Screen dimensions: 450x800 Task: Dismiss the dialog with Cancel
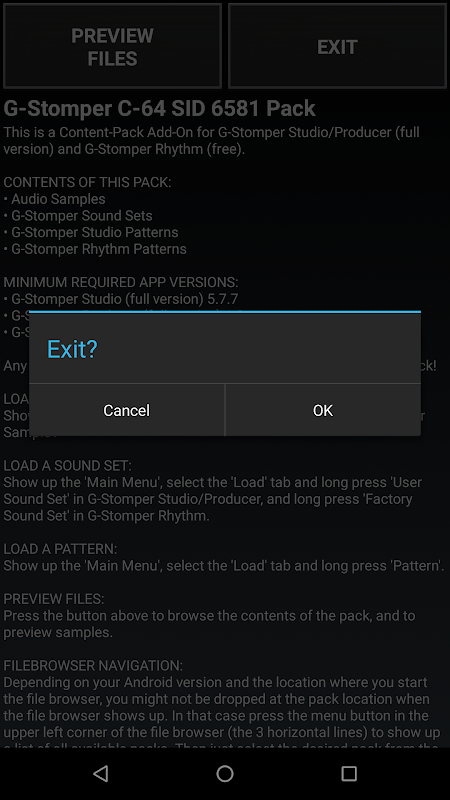coord(127,410)
